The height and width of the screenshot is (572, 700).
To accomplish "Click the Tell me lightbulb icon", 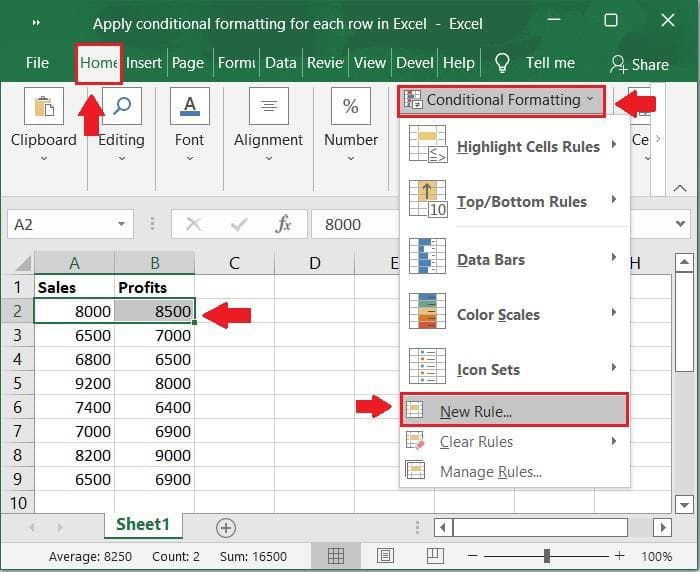I will pyautogui.click(x=502, y=63).
